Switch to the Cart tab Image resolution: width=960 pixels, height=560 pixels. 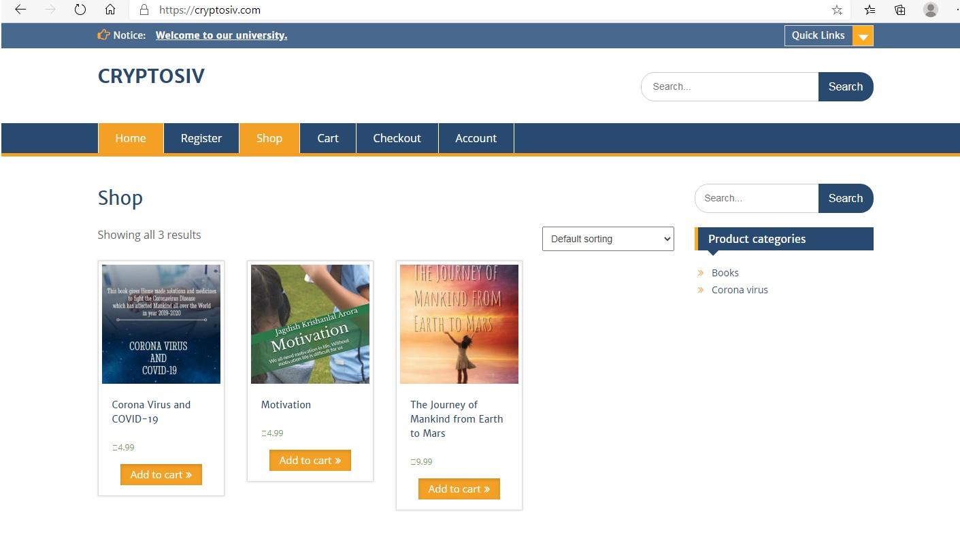pos(327,137)
